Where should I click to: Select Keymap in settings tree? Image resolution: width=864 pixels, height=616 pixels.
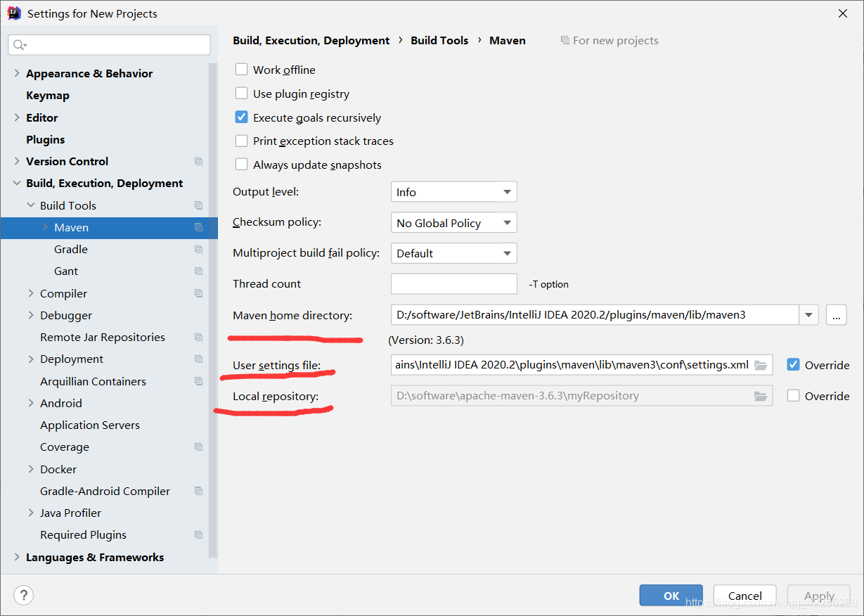pos(48,96)
